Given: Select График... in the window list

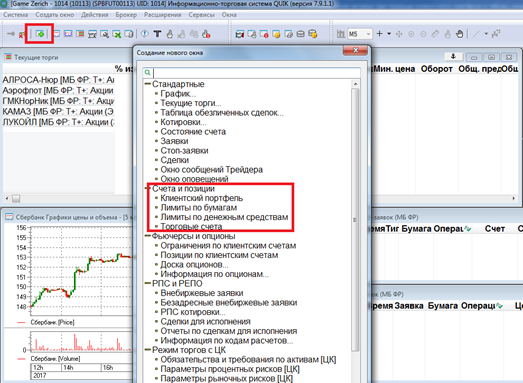Looking at the screenshot, I should 178,94.
